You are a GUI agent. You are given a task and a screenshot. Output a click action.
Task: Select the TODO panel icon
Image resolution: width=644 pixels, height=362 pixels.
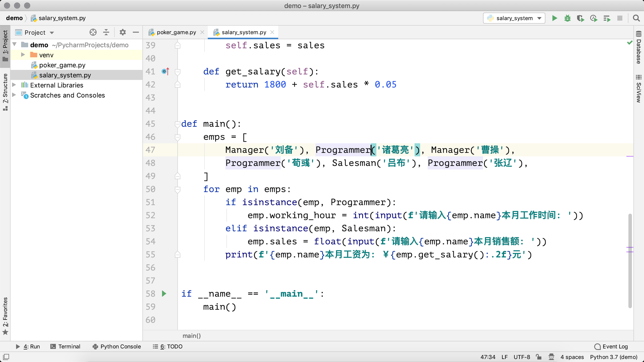click(155, 346)
